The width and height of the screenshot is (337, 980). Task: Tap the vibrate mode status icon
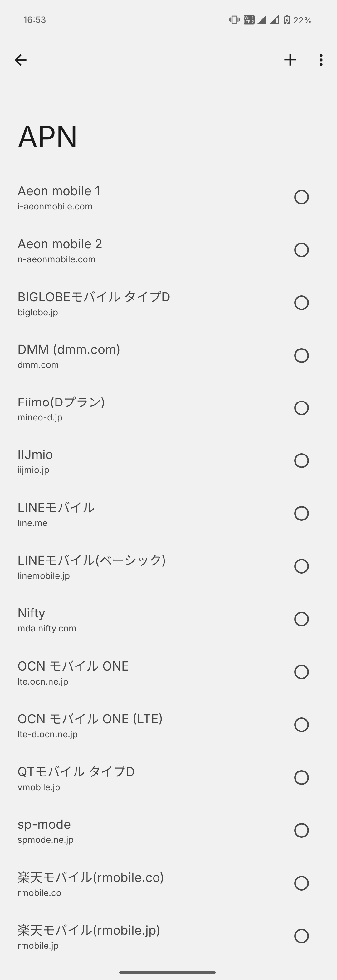click(x=234, y=20)
